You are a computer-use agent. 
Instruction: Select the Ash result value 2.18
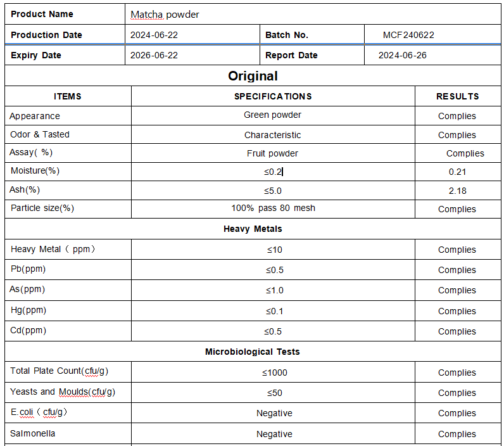[x=457, y=191]
